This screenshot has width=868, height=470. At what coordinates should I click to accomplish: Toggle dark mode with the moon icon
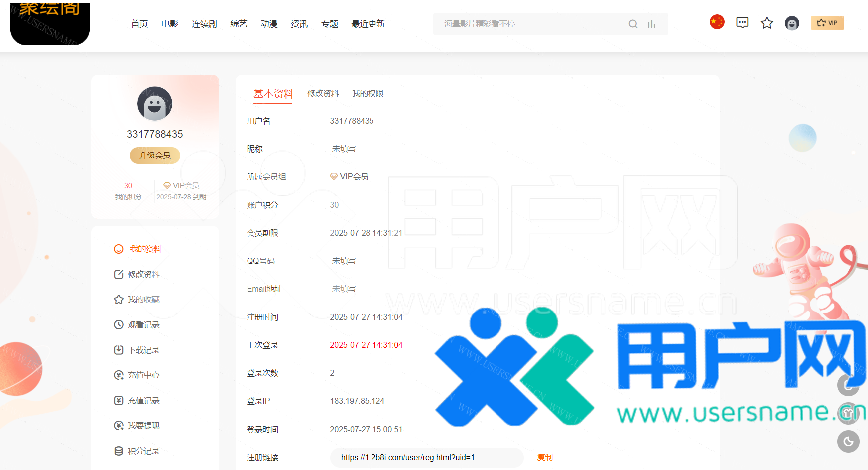[848, 441]
